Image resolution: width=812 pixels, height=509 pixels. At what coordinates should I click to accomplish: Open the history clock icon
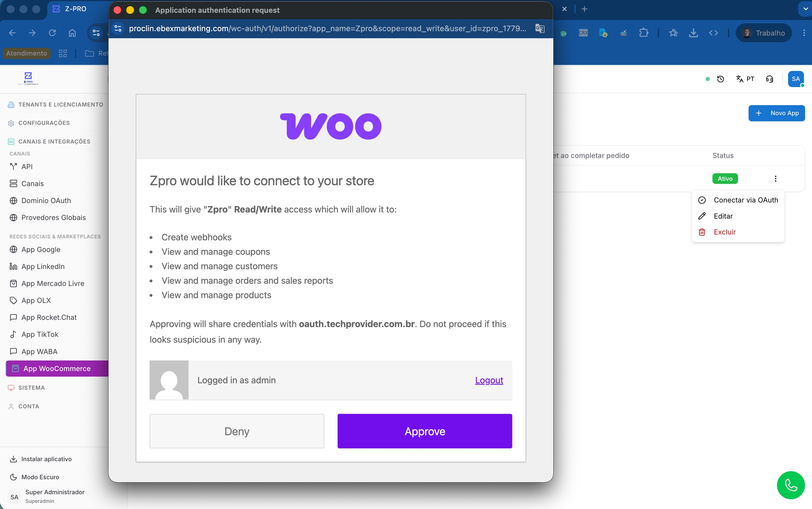(720, 79)
